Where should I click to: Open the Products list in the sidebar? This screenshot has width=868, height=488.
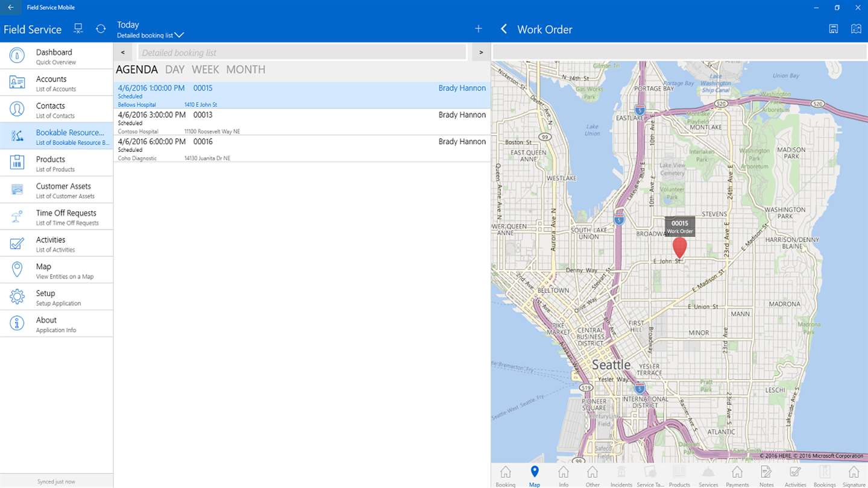point(57,163)
